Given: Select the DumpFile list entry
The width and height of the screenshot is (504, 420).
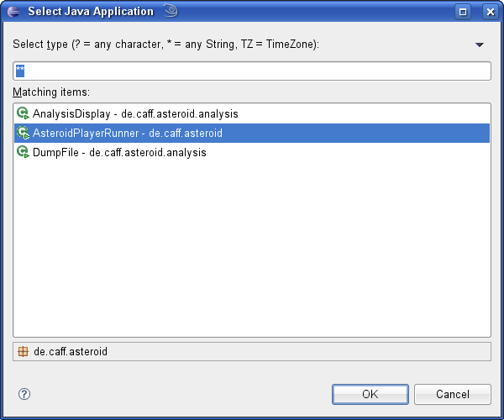Looking at the screenshot, I should pyautogui.click(x=252, y=152).
